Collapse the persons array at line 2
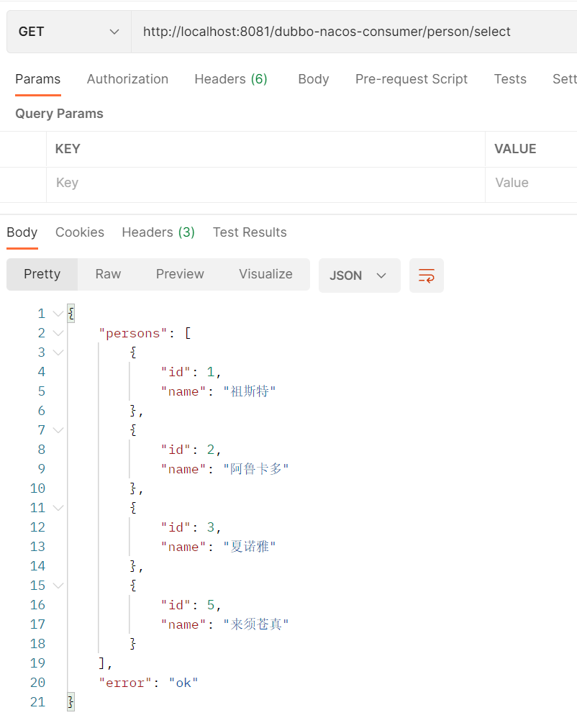The image size is (577, 728). pyautogui.click(x=58, y=333)
